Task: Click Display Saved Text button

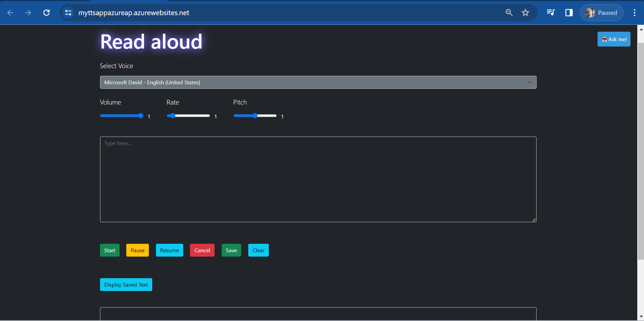Action: pyautogui.click(x=126, y=285)
